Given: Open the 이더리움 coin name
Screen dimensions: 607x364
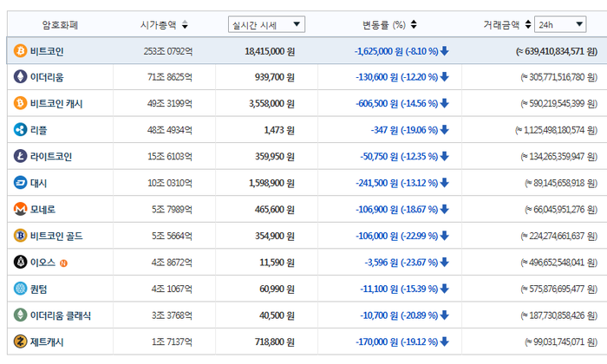Looking at the screenshot, I should [47, 77].
